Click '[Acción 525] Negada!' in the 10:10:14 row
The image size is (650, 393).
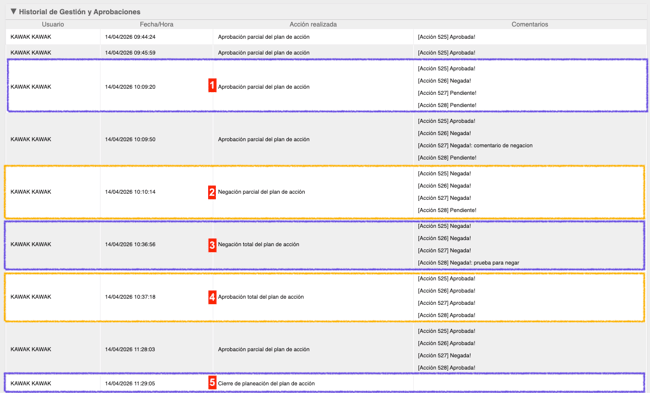(x=444, y=174)
